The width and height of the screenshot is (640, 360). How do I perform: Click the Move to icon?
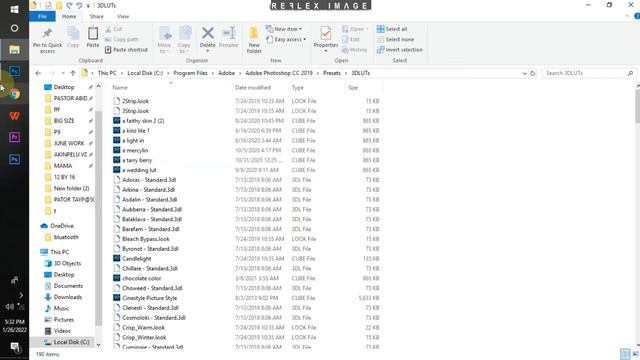coord(164,33)
